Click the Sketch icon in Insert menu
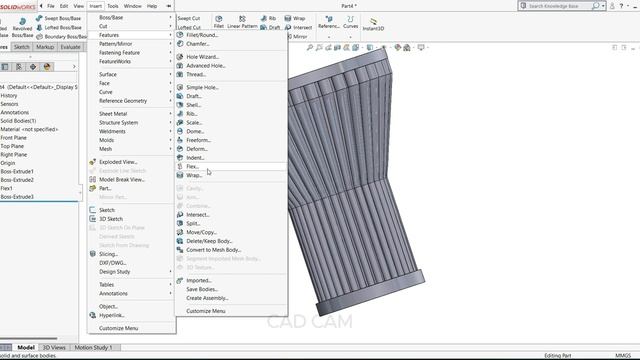This screenshot has height=360, width=640. pyautogui.click(x=93, y=210)
